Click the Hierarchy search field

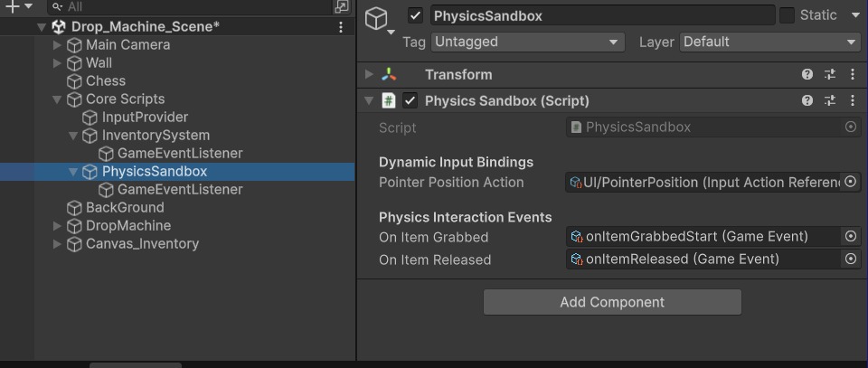(190, 6)
